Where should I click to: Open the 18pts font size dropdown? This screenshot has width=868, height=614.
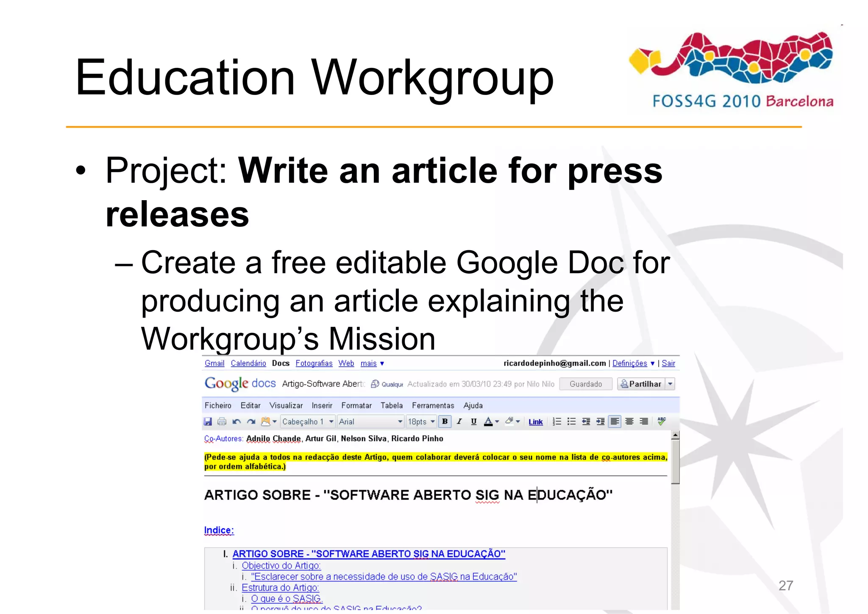(x=421, y=421)
